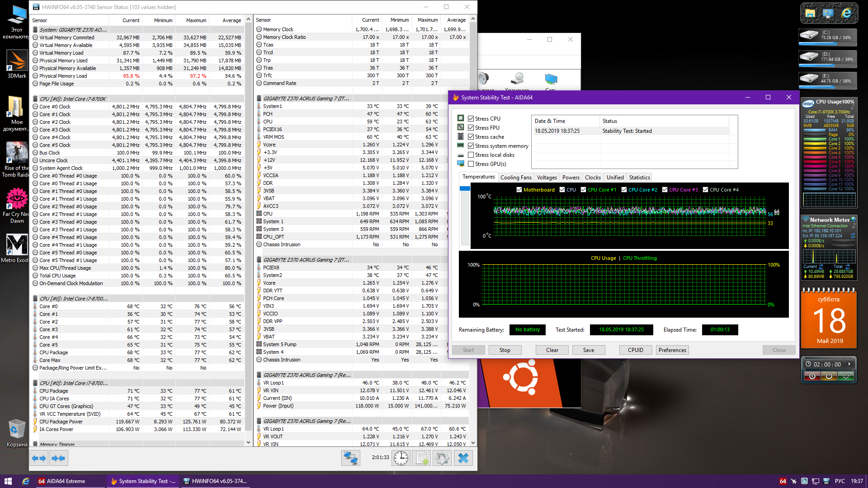The width and height of the screenshot is (868, 488).
Task: Click the logging start sheet icon
Action: (x=421, y=458)
